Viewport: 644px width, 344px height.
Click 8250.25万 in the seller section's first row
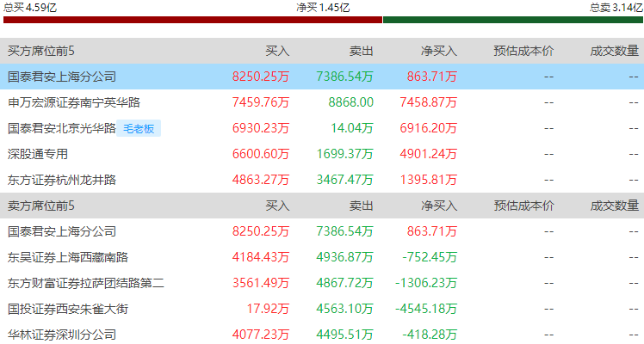261,231
